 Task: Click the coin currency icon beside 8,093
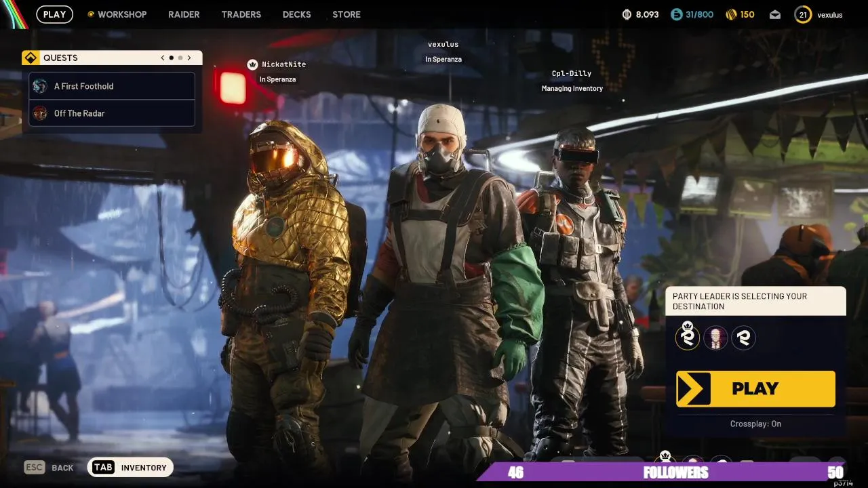click(627, 14)
